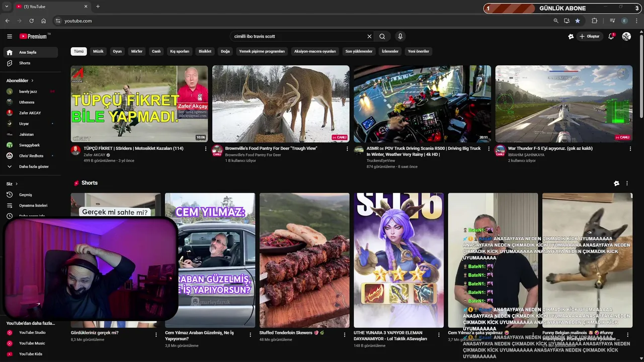Open options for Stuffed Tenderloin Skewers short
Viewport: 644px width, 362px height.
[345, 335]
